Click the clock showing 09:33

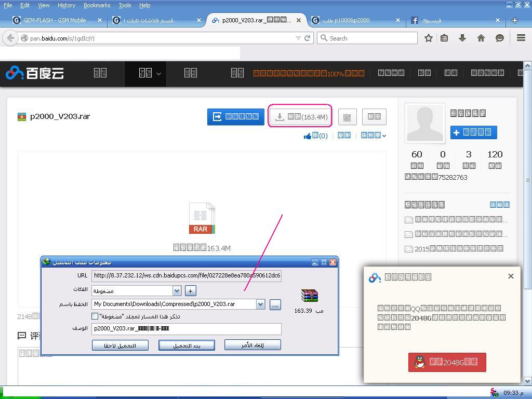point(514,393)
